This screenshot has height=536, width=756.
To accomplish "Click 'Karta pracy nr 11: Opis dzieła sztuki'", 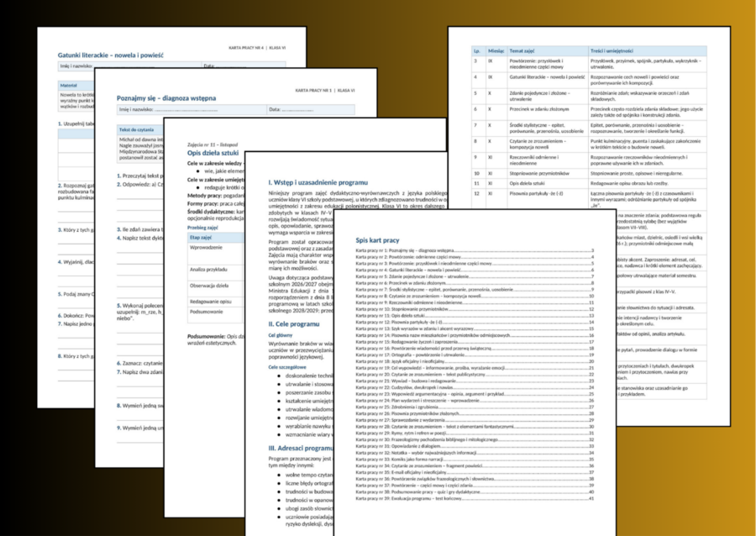I will point(475,316).
